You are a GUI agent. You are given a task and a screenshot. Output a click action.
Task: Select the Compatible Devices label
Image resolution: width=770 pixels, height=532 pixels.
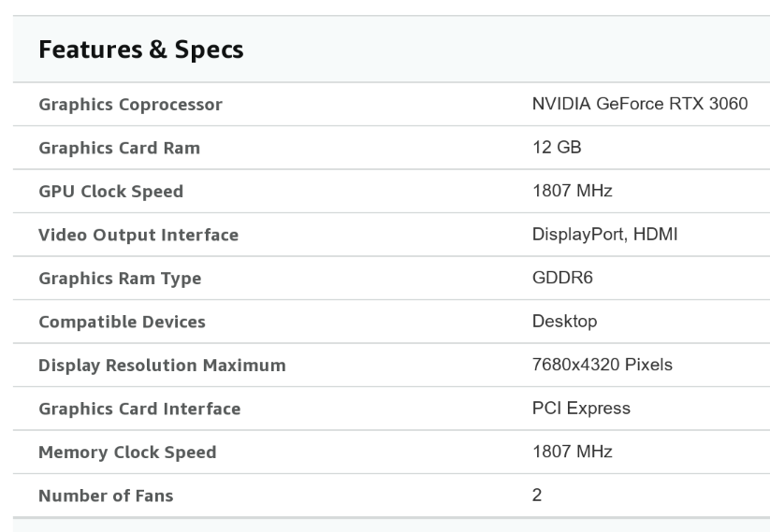point(122,322)
